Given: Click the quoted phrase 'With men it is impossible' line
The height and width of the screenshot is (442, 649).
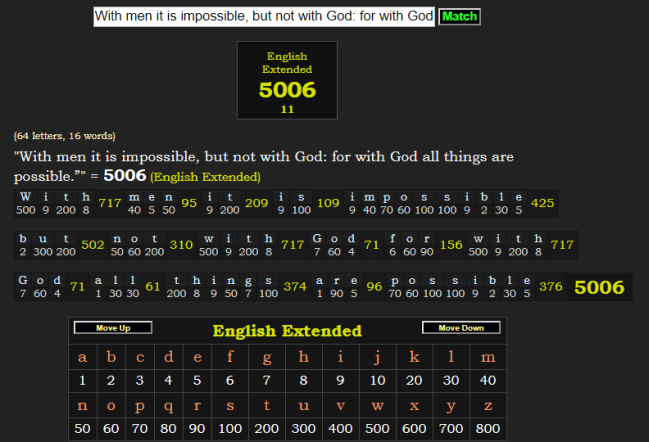Looking at the screenshot, I should pos(264,157).
